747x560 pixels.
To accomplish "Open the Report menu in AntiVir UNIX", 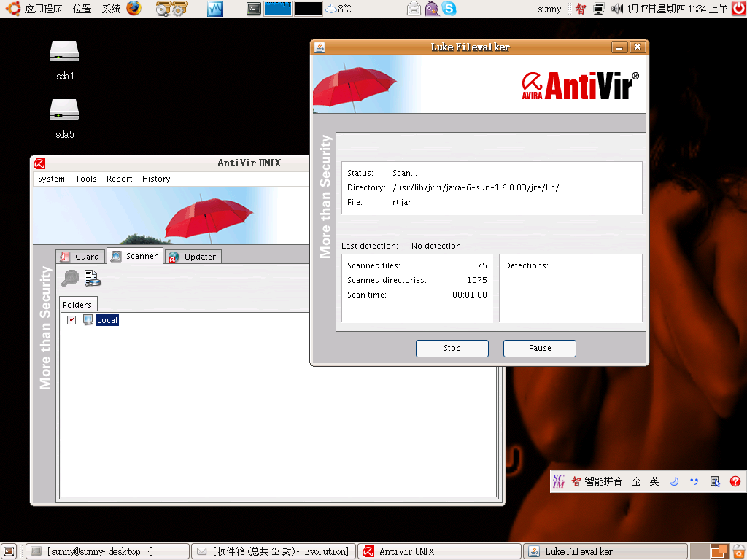I will (x=119, y=179).
